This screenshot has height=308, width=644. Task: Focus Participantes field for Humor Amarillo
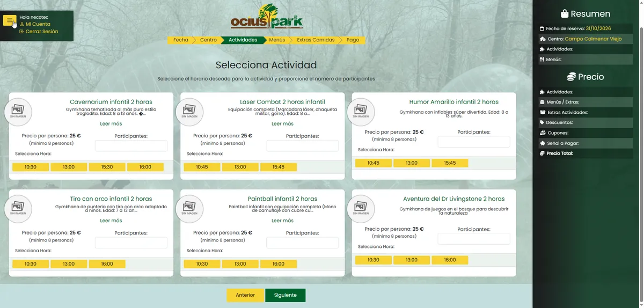point(474,142)
